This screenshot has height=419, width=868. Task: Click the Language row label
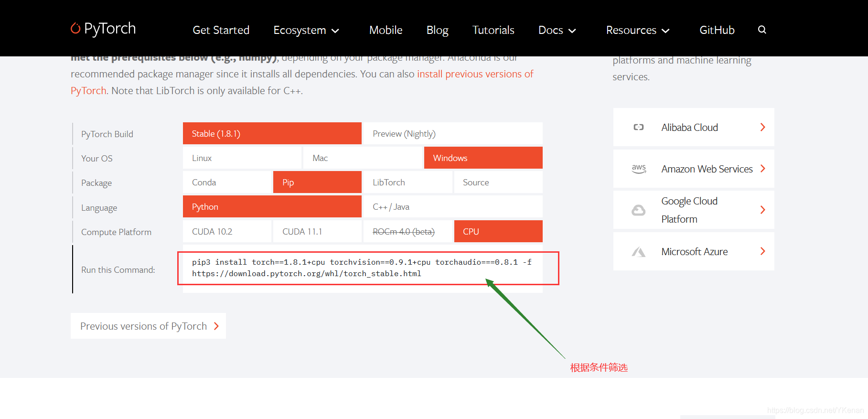[x=99, y=208]
